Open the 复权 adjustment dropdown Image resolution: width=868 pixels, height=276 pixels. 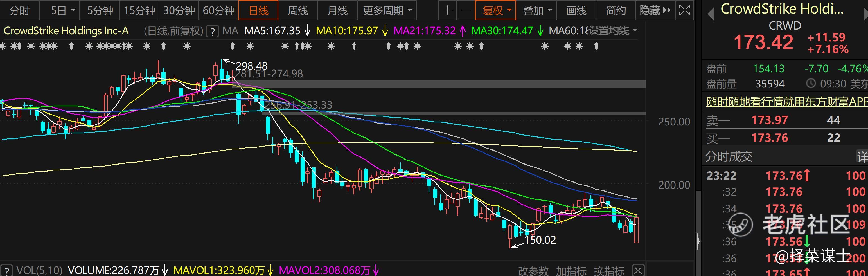click(x=496, y=10)
